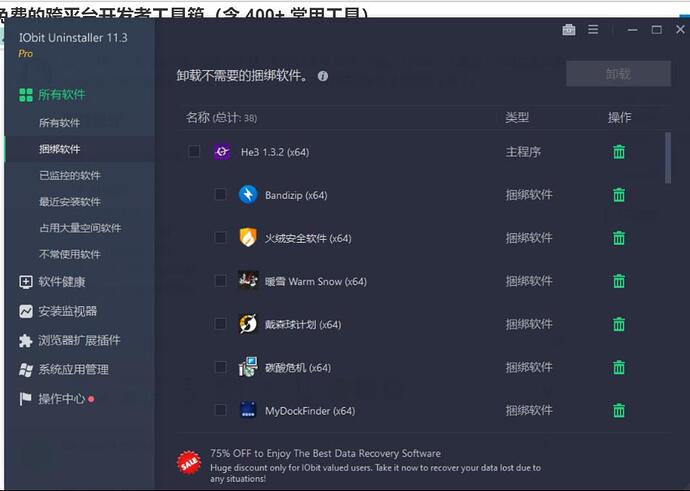This screenshot has width=690, height=491.
Task: Click the toolbox icon in title bar
Action: pos(569,30)
